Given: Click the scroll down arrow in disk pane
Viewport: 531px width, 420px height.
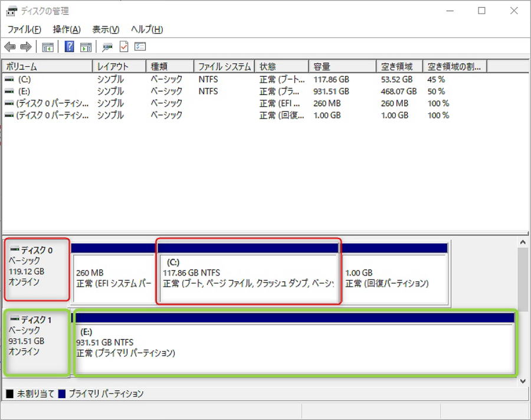Looking at the screenshot, I should (523, 380).
